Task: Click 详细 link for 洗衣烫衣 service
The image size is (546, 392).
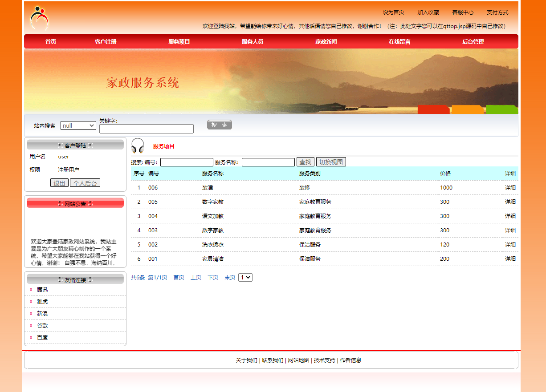Action: 510,244
